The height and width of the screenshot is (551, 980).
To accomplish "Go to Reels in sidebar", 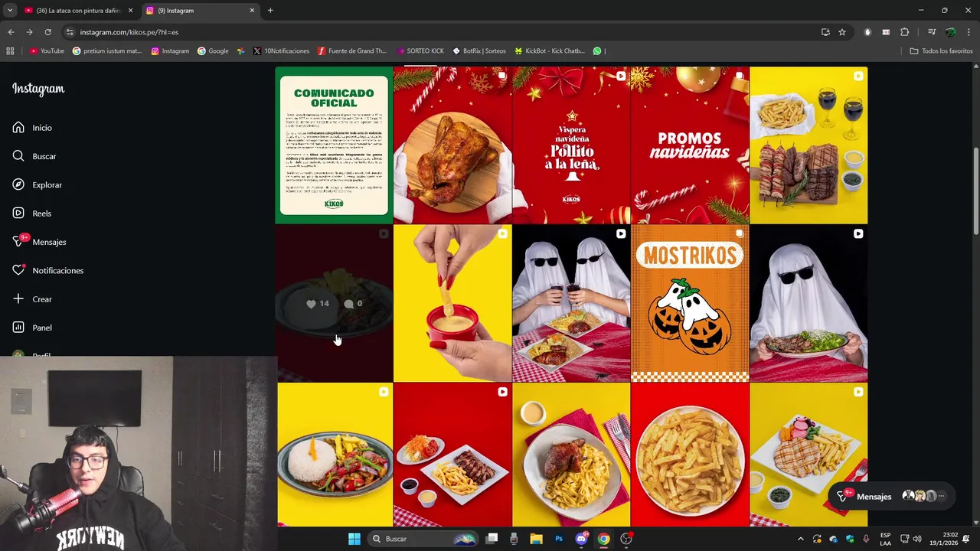I will (x=31, y=214).
